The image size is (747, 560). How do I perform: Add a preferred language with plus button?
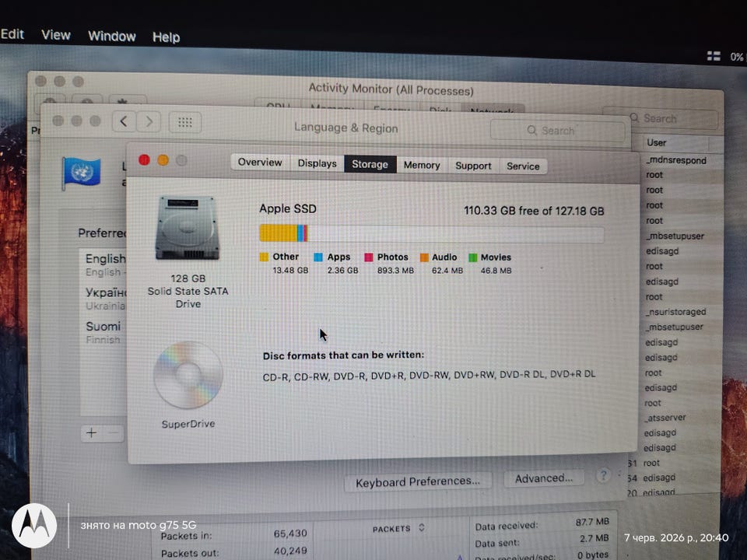[92, 432]
